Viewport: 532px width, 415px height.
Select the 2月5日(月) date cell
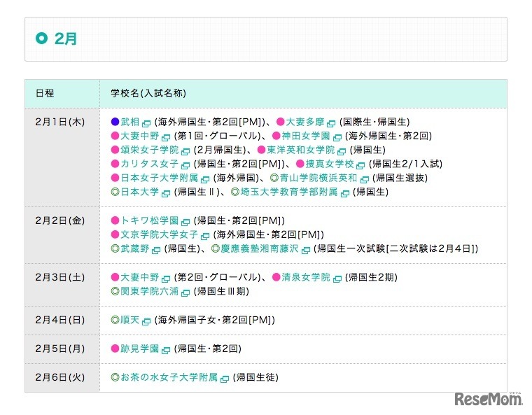[x=62, y=349]
